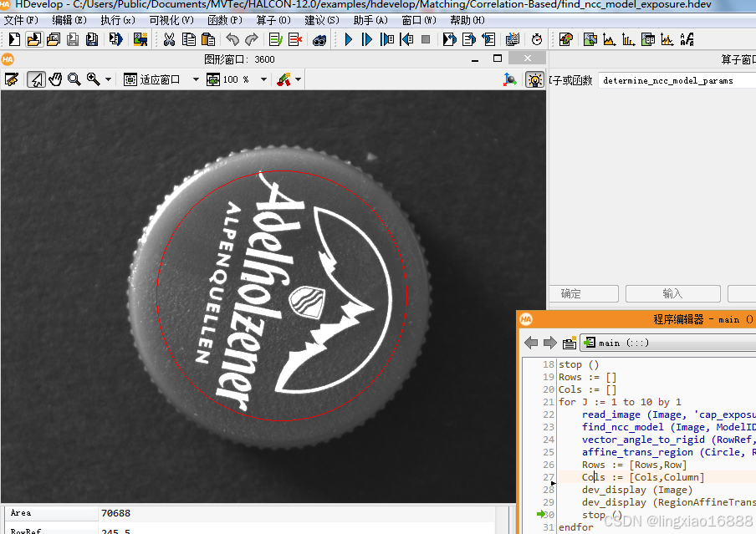Click the procedure interface icon beside forward arrow
The width and height of the screenshot is (756, 534).
[x=570, y=343]
